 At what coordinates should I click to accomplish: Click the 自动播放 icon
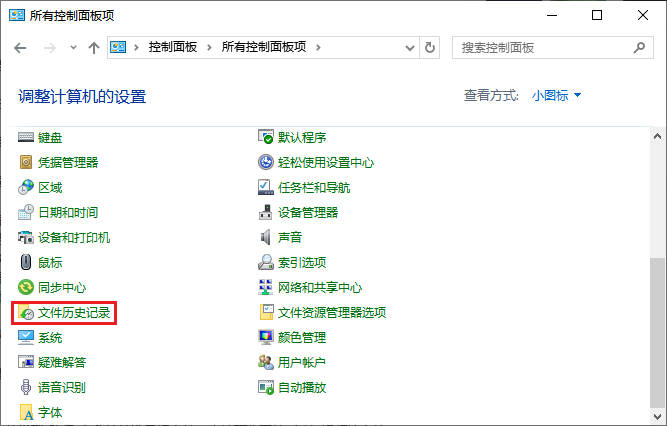pos(266,388)
